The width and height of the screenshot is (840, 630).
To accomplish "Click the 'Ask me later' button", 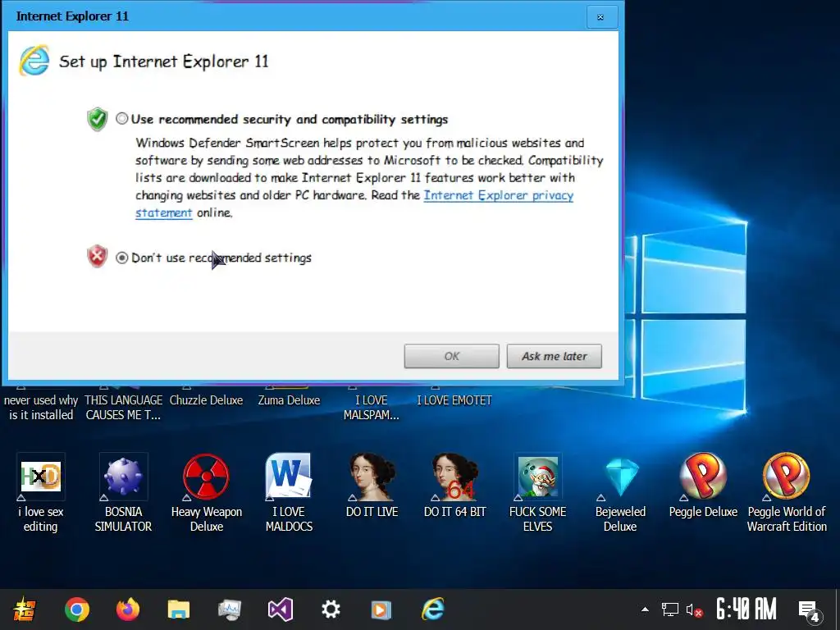I will (555, 356).
